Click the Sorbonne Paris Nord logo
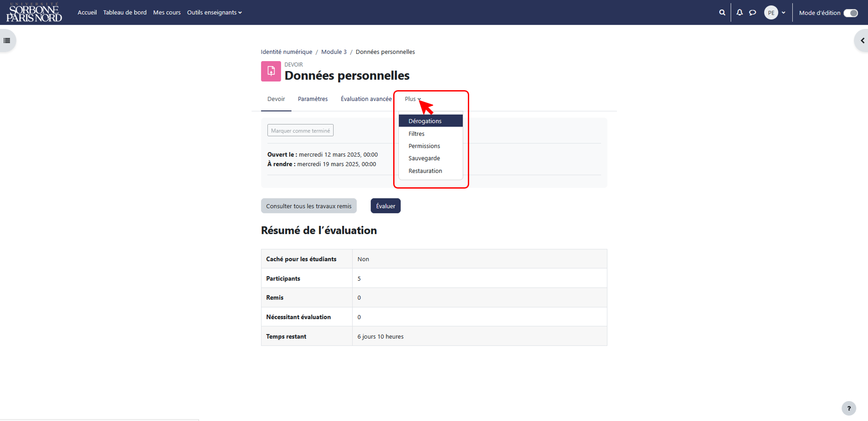The width and height of the screenshot is (868, 421). click(34, 12)
